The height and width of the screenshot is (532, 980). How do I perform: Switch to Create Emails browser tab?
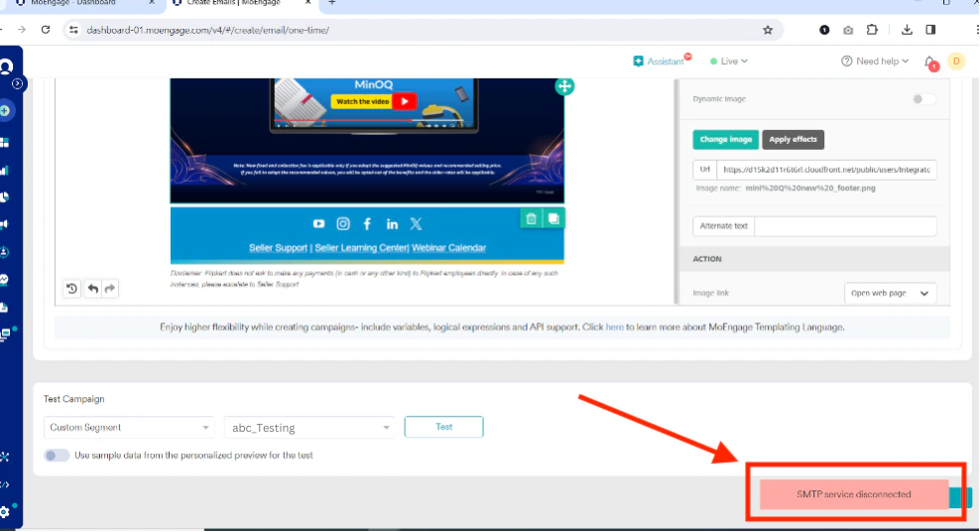tap(241, 4)
